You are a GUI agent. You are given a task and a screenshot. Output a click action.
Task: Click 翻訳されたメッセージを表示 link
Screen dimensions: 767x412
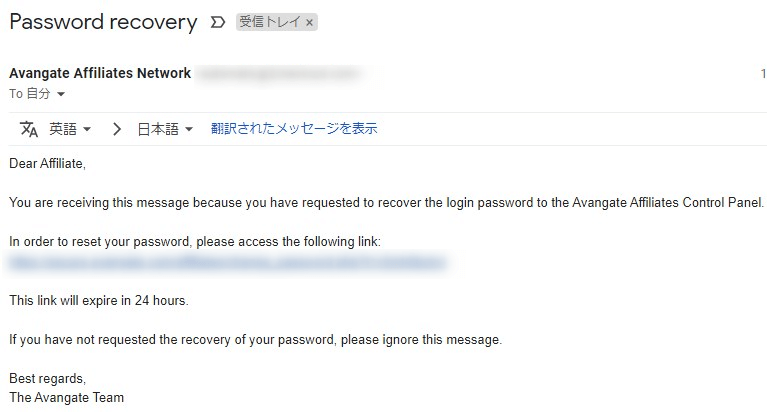(294, 129)
